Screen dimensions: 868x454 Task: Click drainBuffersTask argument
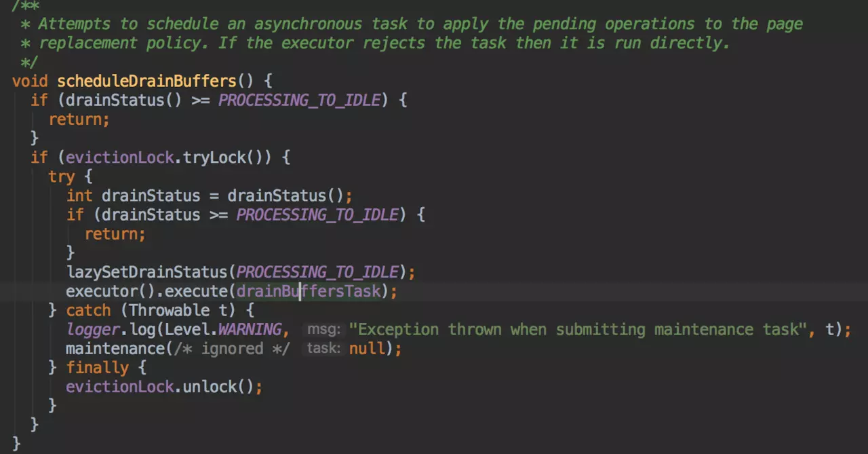click(x=309, y=291)
